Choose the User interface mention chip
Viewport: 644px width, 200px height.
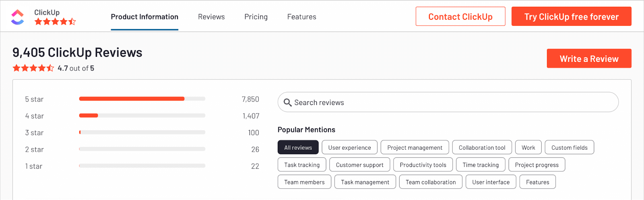click(x=491, y=182)
